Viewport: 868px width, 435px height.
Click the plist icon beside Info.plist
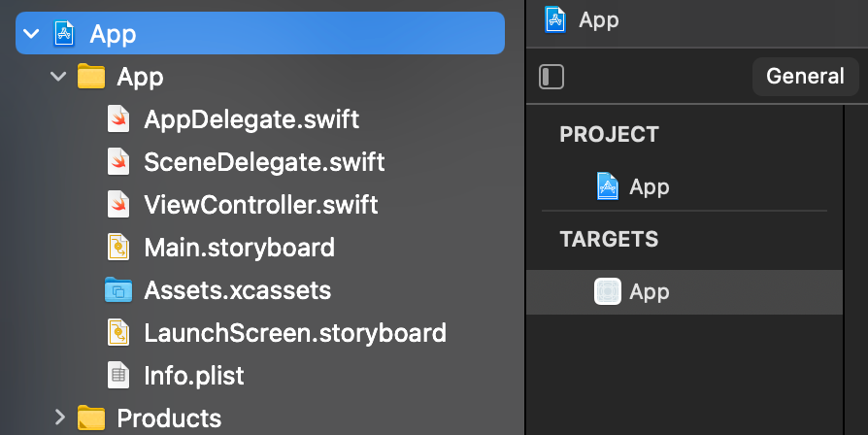pos(117,375)
